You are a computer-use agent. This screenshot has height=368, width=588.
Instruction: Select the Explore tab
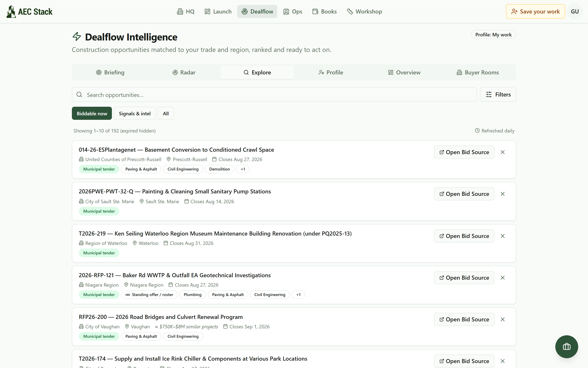pos(257,72)
